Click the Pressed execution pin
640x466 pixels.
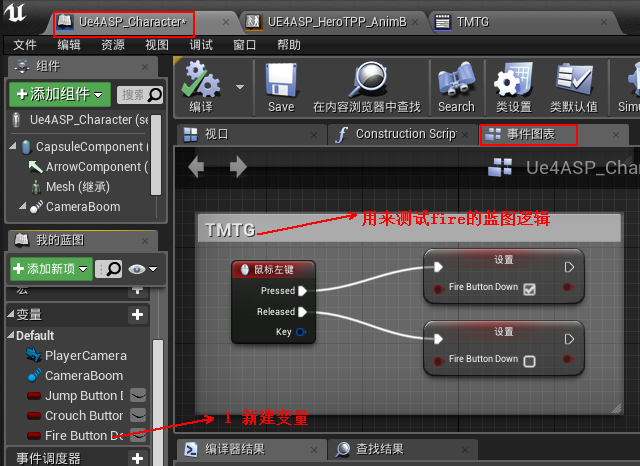pos(302,291)
